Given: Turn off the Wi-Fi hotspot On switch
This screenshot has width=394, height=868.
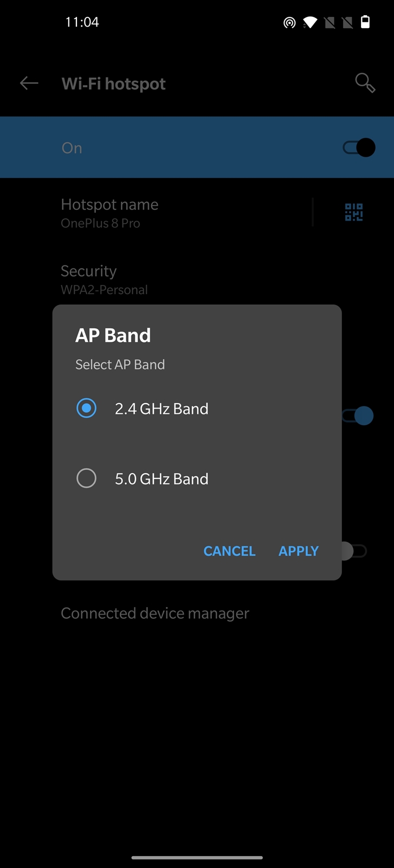Looking at the screenshot, I should 359,148.
